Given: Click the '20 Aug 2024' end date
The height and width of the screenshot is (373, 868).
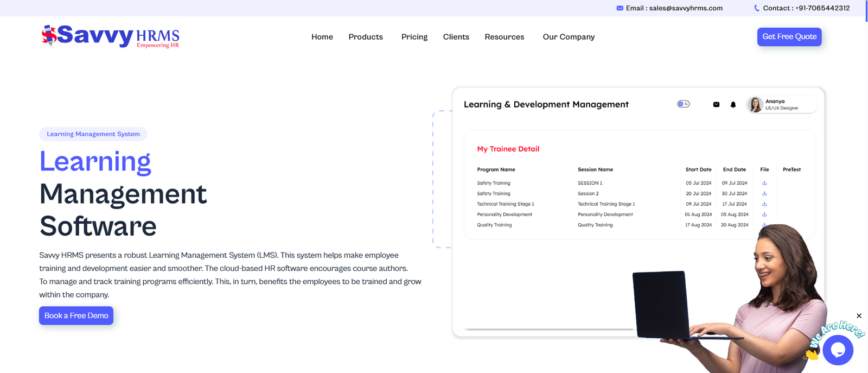Looking at the screenshot, I should (x=735, y=225).
